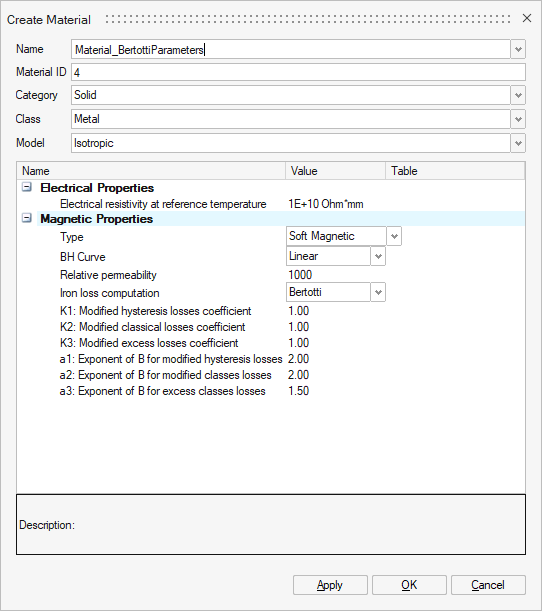Click the a1 Exponent of B label
The image size is (542, 611).
click(x=171, y=359)
